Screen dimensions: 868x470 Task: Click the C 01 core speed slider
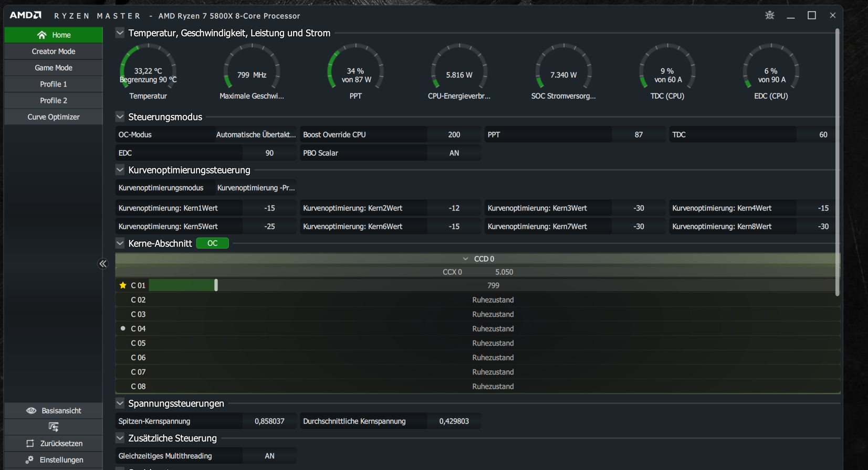(216, 285)
